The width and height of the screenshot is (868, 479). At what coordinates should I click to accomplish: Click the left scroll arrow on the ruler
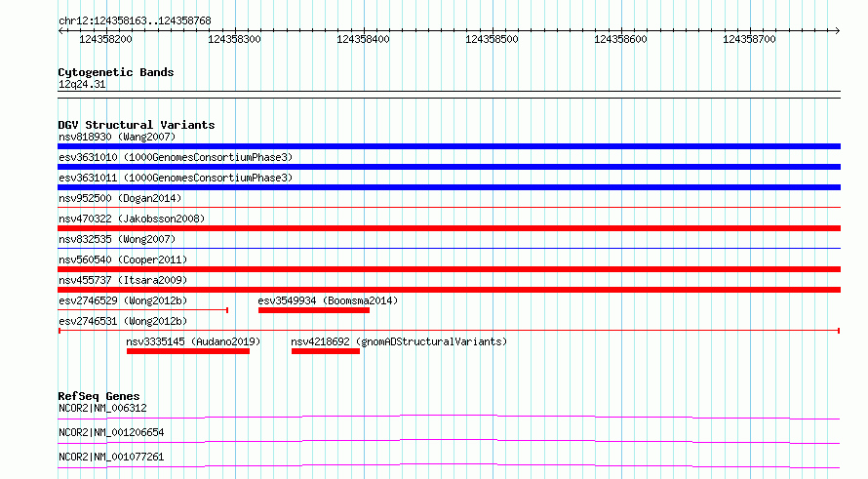pyautogui.click(x=60, y=31)
